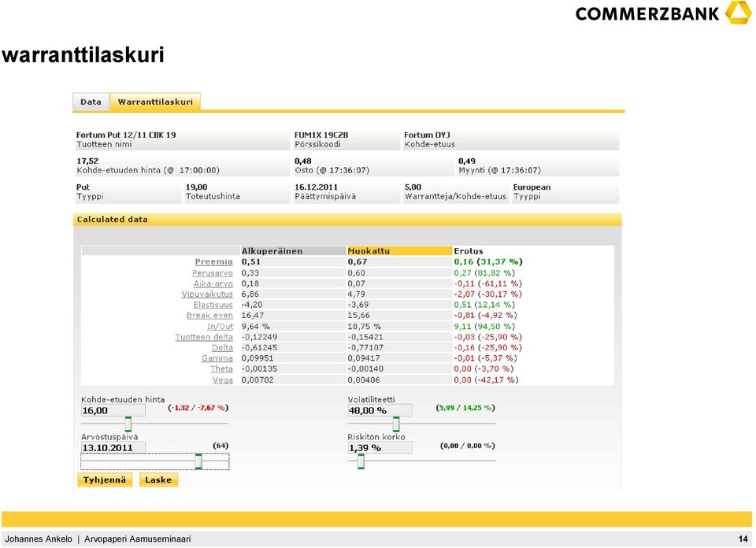Click the Erotus column header
This screenshot has height=548, width=756.
pos(468,251)
